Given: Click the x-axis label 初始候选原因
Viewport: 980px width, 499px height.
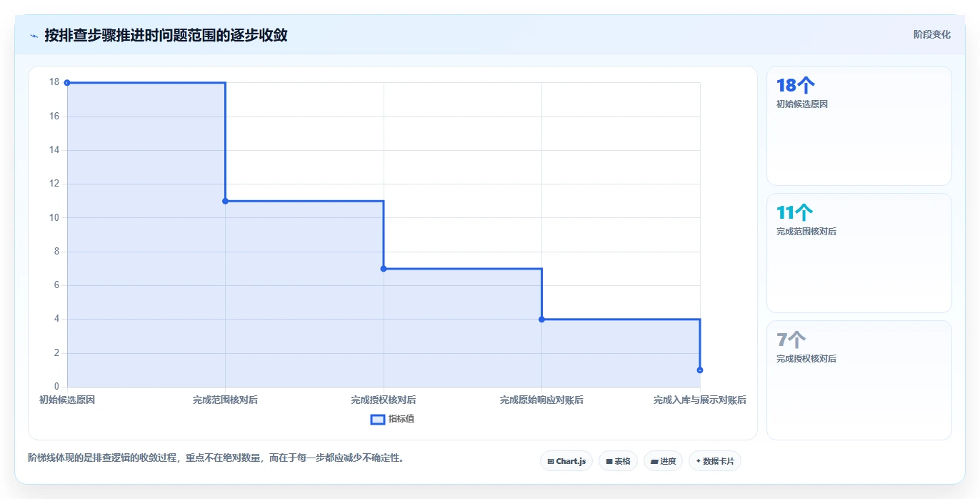Looking at the screenshot, I should click(67, 400).
